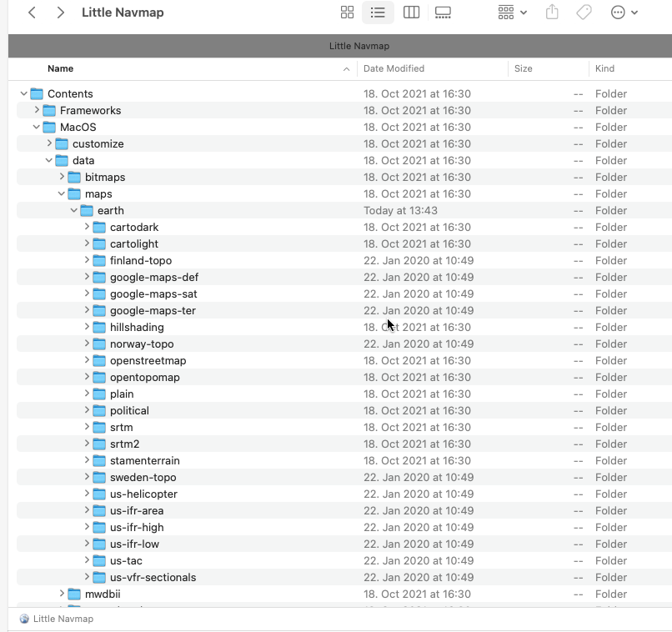Click the Share toolbar icon
The width and height of the screenshot is (672, 632).
tap(552, 12)
